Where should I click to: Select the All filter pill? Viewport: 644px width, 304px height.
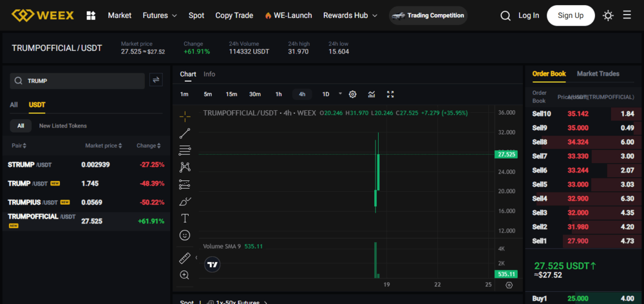(21, 126)
